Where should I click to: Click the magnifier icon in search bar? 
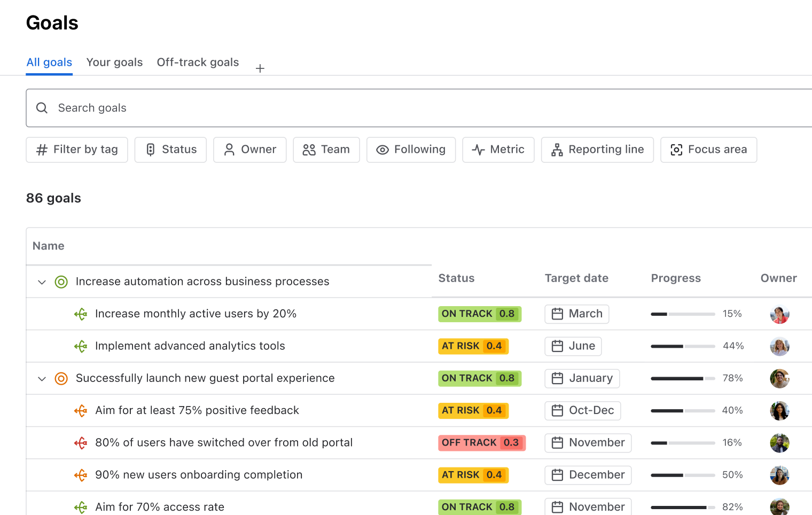pos(42,108)
